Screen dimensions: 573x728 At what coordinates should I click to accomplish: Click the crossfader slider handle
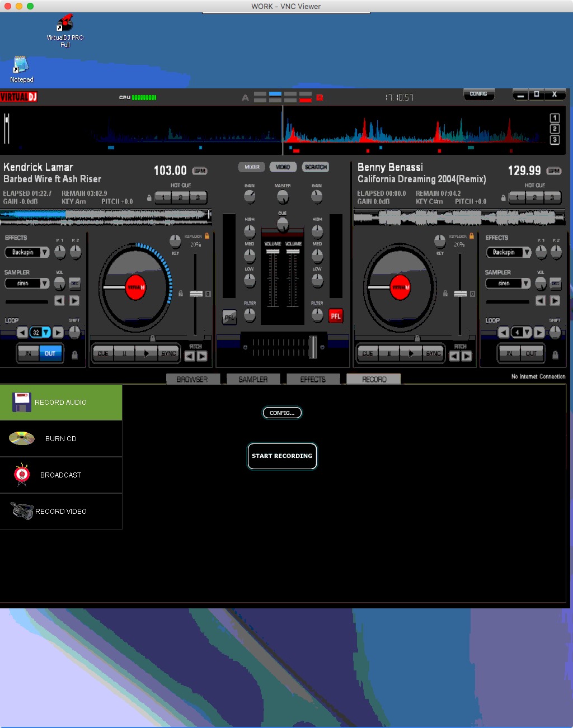[x=313, y=347]
